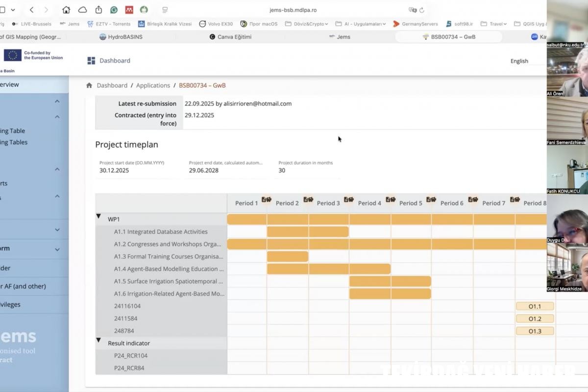The height and width of the screenshot is (392, 588).
Task: Collapse the WP1 tree row
Action: tap(98, 216)
